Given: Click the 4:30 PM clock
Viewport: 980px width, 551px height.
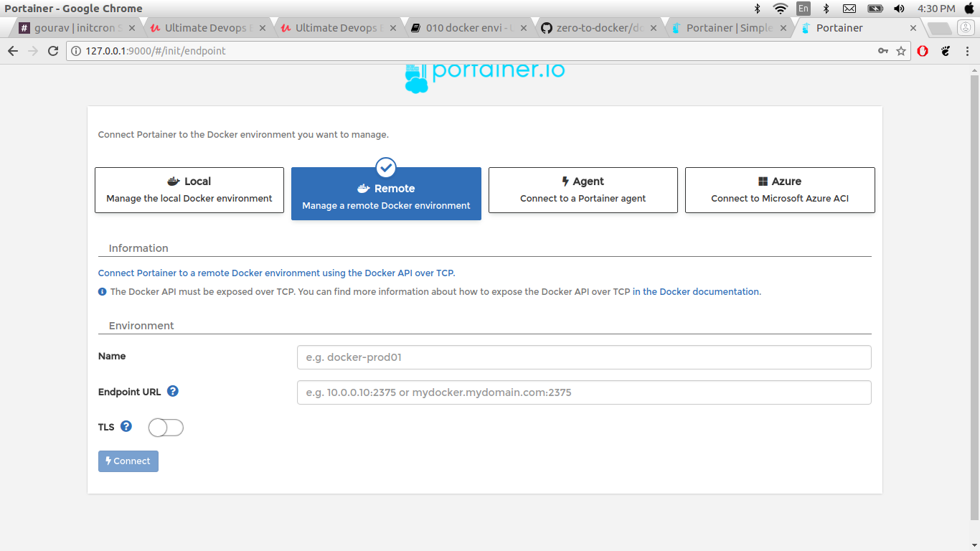Looking at the screenshot, I should (x=936, y=9).
